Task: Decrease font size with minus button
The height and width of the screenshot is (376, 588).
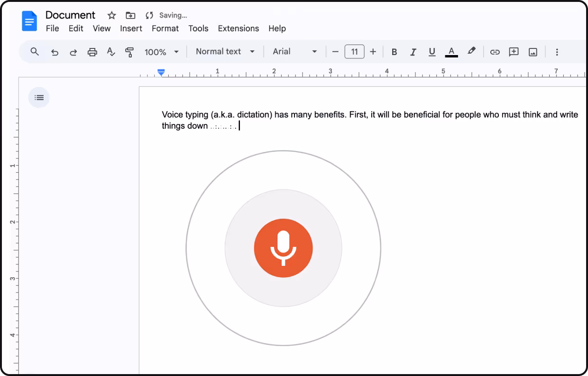Action: 335,52
